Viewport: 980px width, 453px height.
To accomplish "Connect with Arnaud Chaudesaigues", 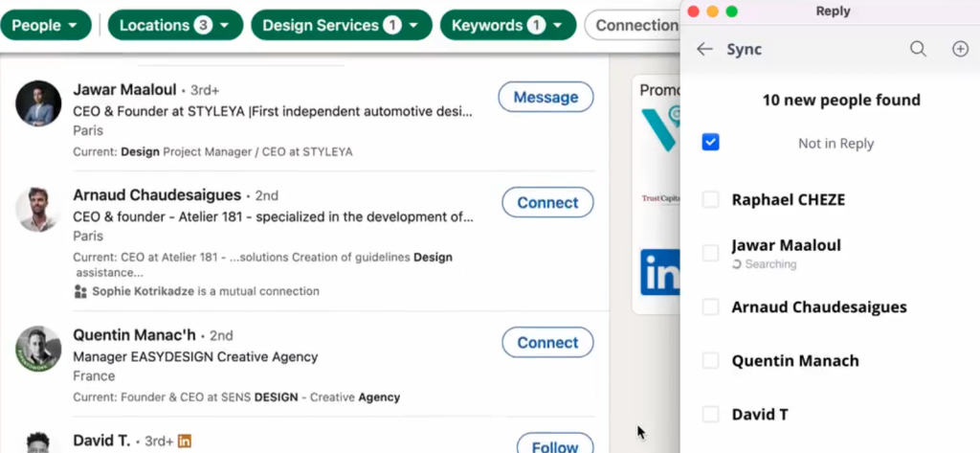I will click(x=547, y=203).
